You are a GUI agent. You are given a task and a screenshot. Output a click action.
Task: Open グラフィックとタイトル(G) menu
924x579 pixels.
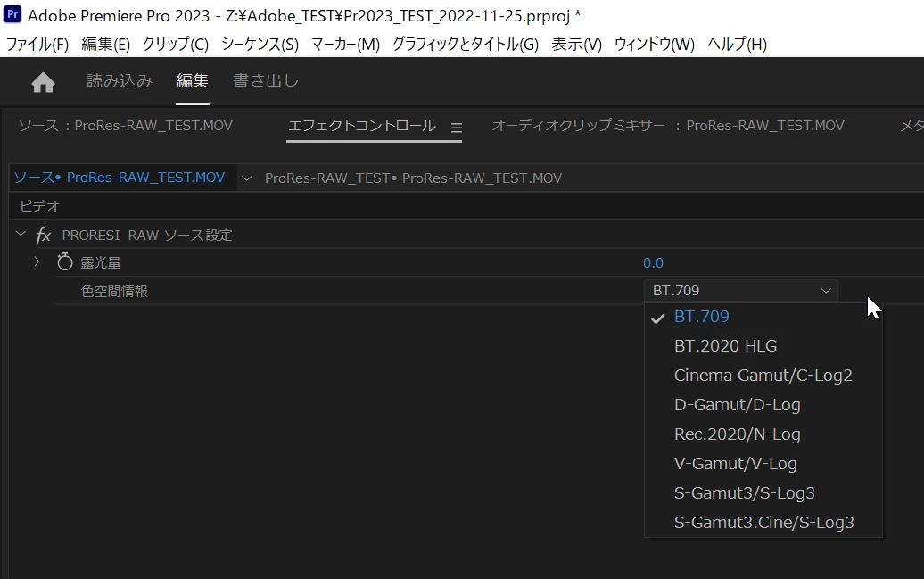tap(466, 45)
